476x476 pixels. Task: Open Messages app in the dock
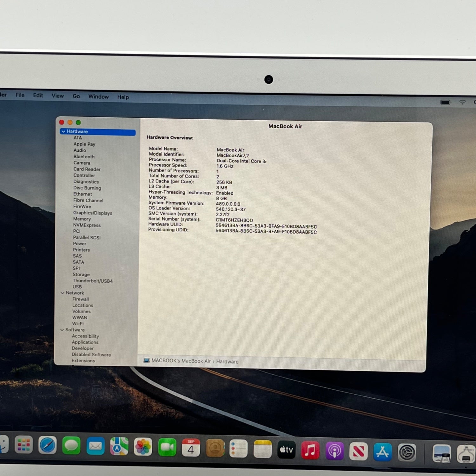tap(71, 446)
